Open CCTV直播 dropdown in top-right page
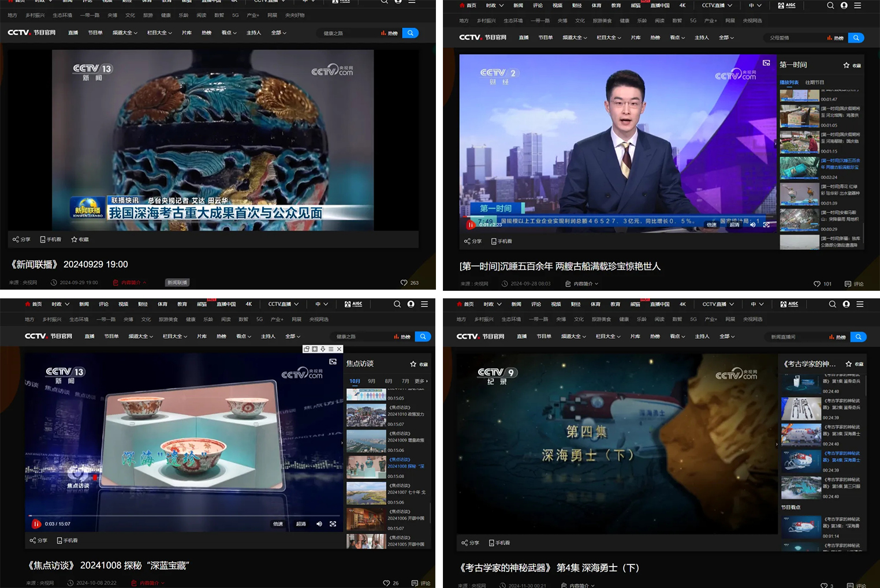 coord(717,5)
